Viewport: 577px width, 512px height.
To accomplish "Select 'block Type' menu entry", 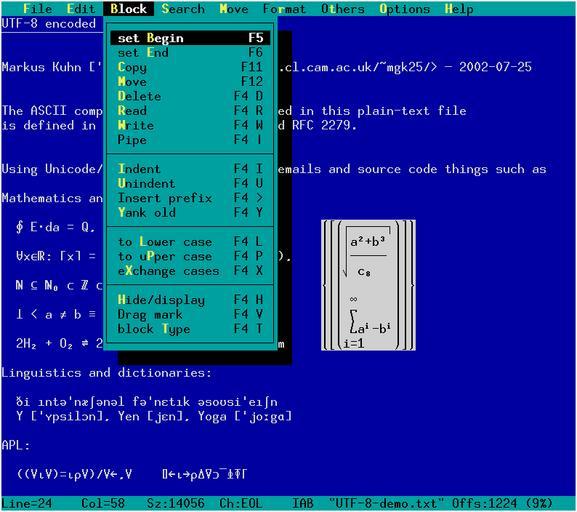I will point(190,329).
